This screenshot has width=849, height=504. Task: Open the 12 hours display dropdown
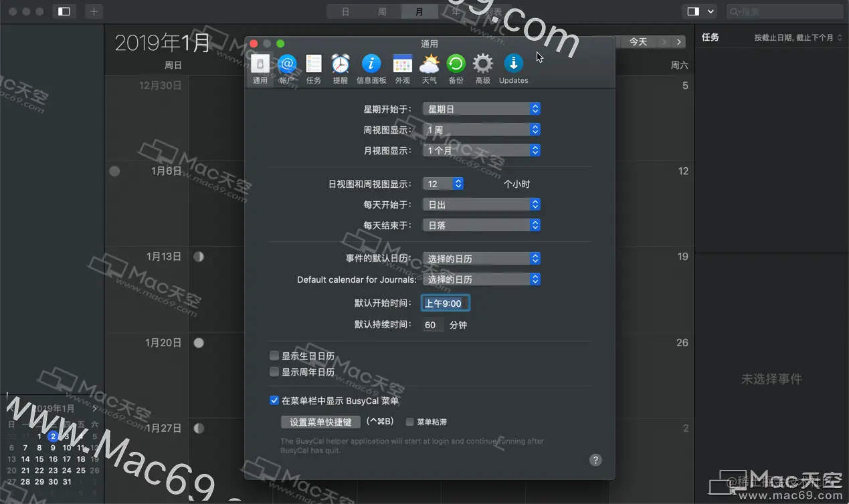[443, 184]
